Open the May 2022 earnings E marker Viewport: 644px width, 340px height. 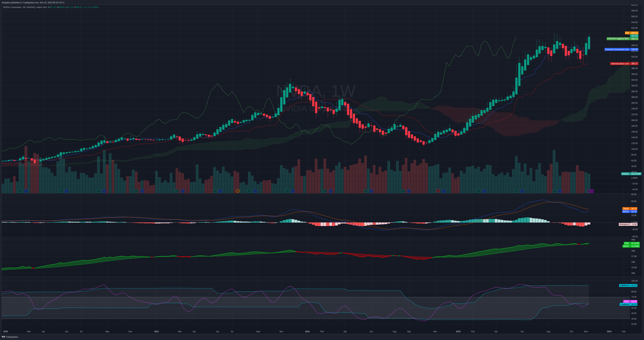click(365, 191)
